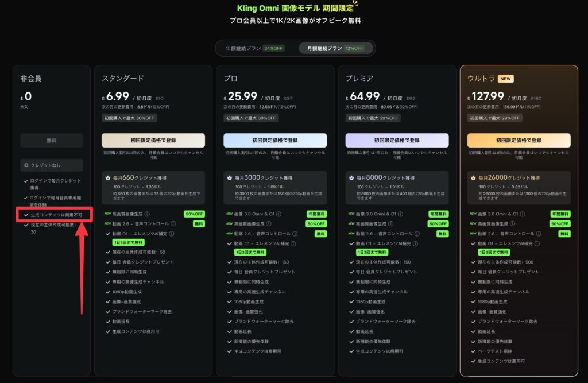The height and width of the screenshot is (383, 588).
Task: Click the 無料 button in the 非会員 plan
Action: [x=52, y=141]
